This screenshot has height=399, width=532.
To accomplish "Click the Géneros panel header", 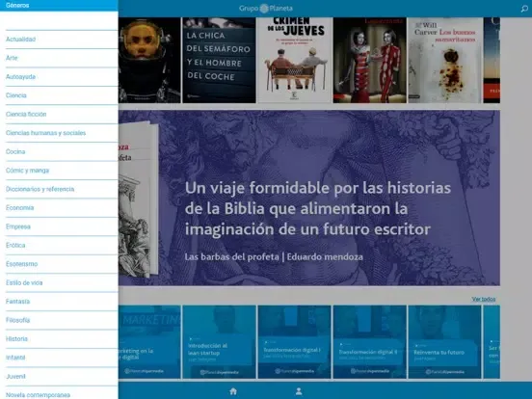I will 59,6.
